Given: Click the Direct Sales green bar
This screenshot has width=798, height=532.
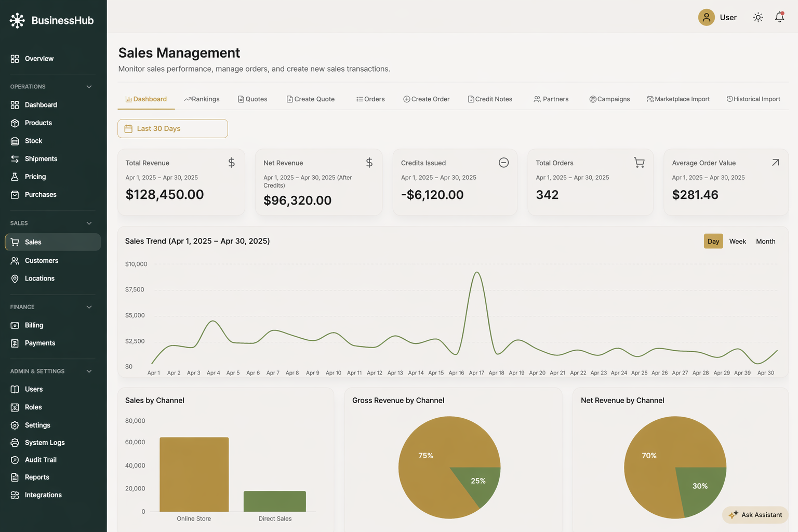Looking at the screenshot, I should 275,501.
